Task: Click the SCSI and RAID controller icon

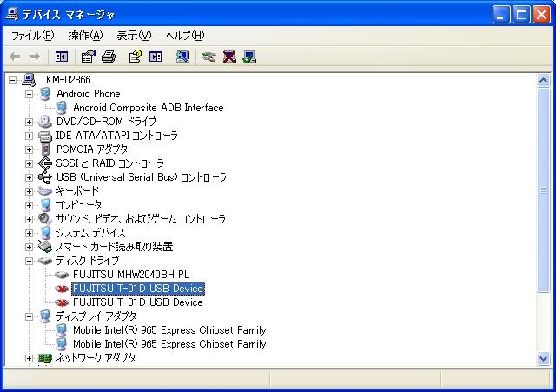Action: point(45,163)
